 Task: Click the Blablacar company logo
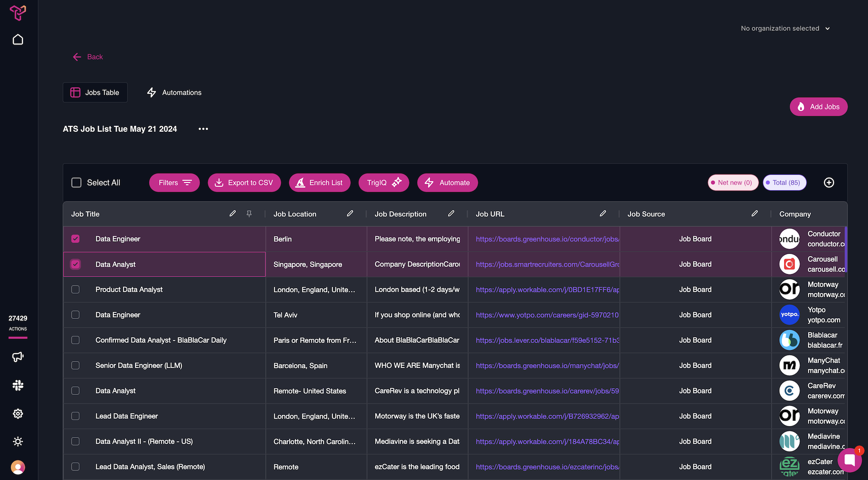[x=789, y=340]
